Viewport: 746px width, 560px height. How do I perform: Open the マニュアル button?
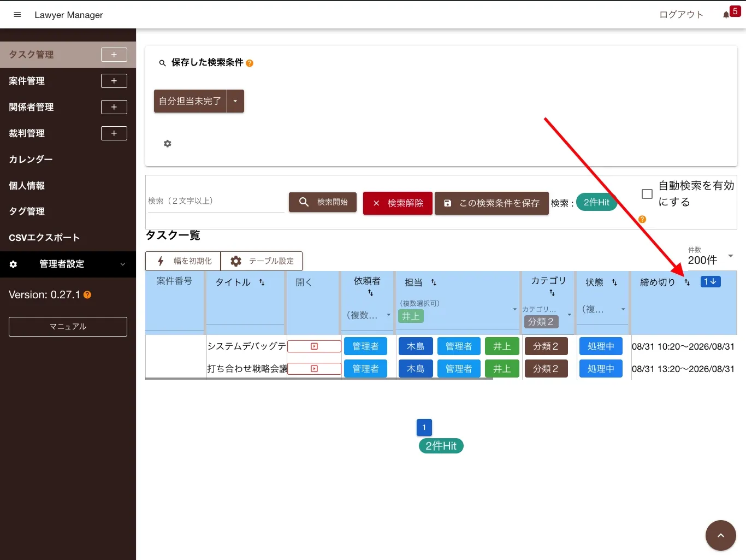pos(68,327)
